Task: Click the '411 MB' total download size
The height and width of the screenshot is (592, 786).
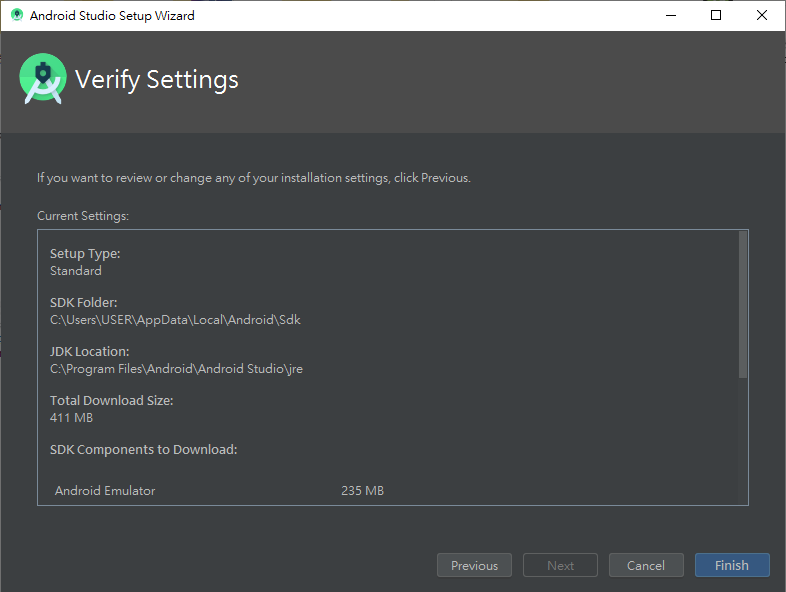Action: point(71,418)
